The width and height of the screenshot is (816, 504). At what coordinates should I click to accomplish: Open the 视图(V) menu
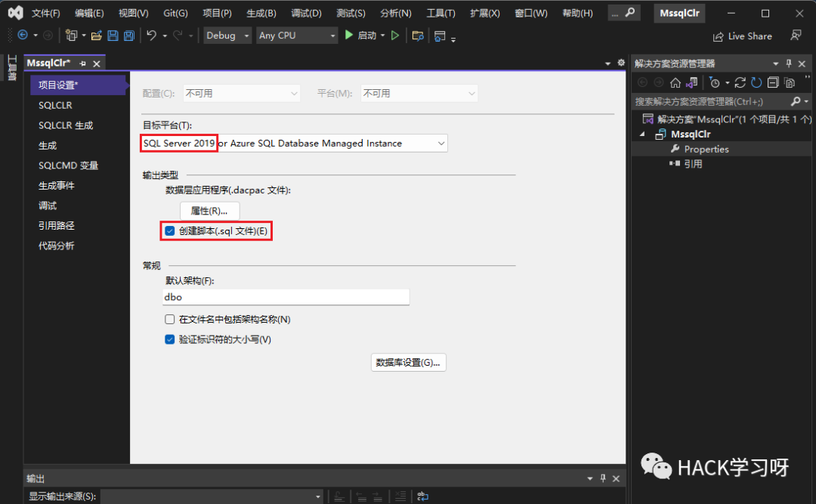point(133,13)
